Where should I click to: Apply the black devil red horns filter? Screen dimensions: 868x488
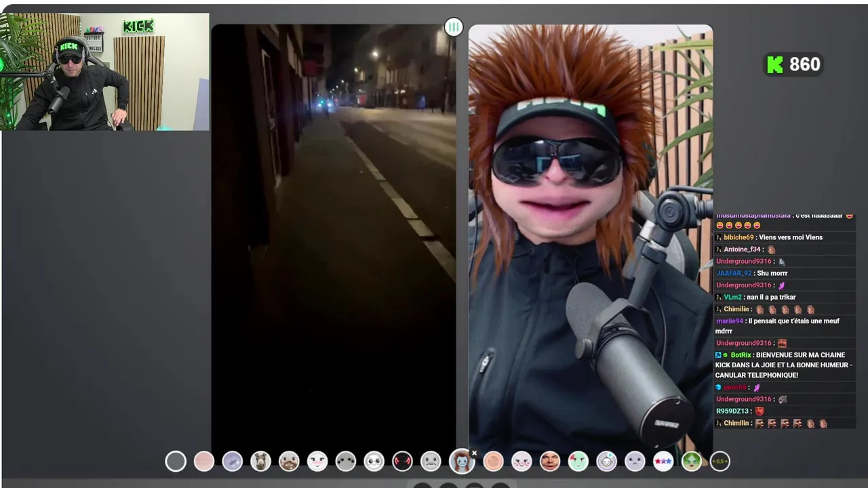[x=403, y=462]
